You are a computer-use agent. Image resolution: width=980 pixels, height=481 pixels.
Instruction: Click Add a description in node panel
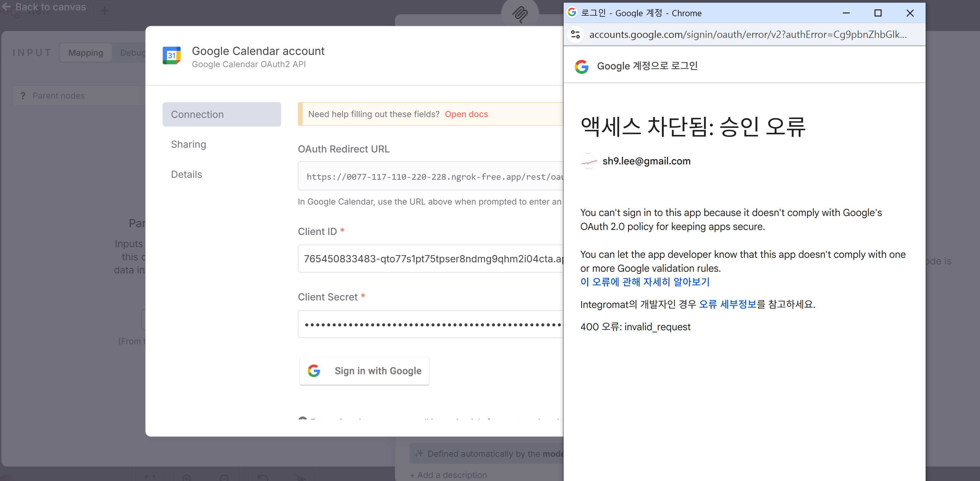[448, 475]
